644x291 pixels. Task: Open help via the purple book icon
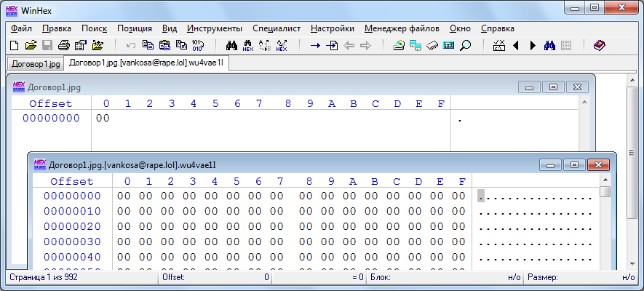pos(600,46)
